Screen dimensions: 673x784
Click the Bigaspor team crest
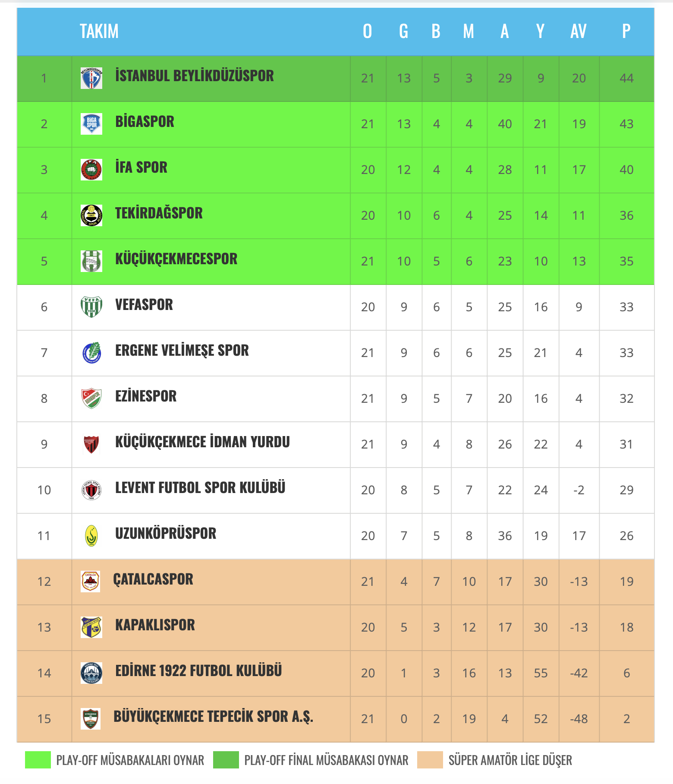click(x=91, y=124)
